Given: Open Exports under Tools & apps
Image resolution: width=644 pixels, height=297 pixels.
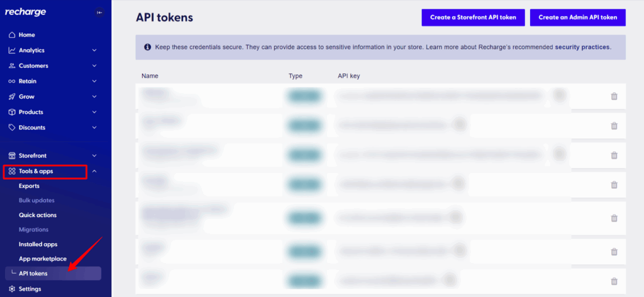Looking at the screenshot, I should click(x=29, y=186).
